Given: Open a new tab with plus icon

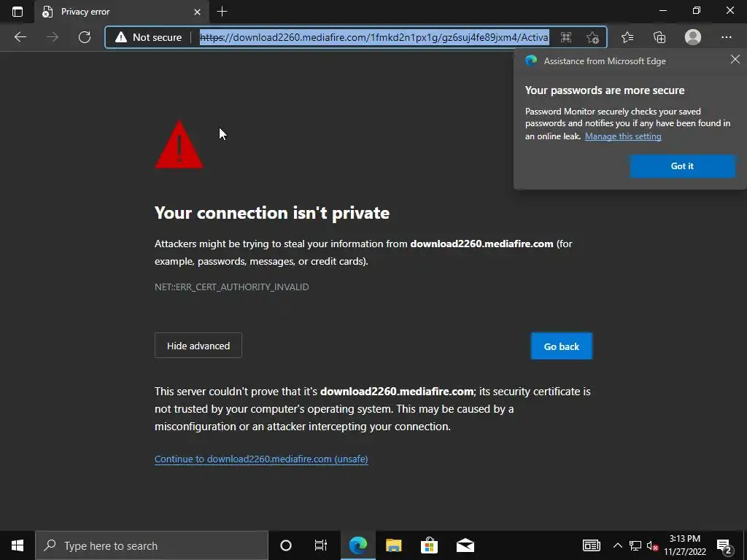Looking at the screenshot, I should pyautogui.click(x=222, y=12).
